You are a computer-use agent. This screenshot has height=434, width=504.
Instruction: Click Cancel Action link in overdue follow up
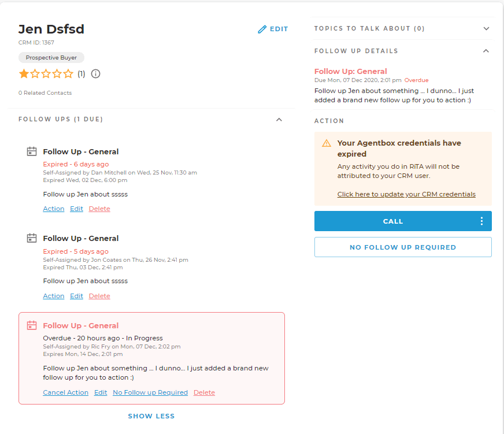[65, 392]
